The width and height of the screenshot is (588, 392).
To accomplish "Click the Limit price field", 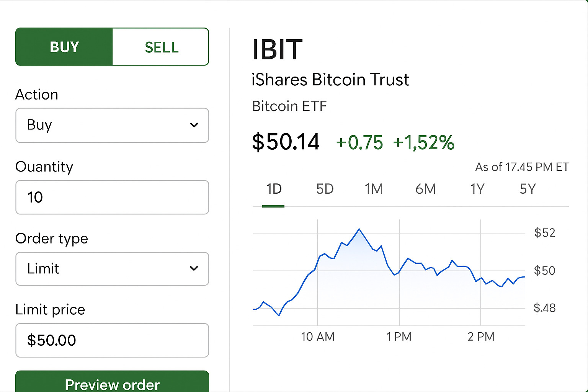I will click(112, 340).
